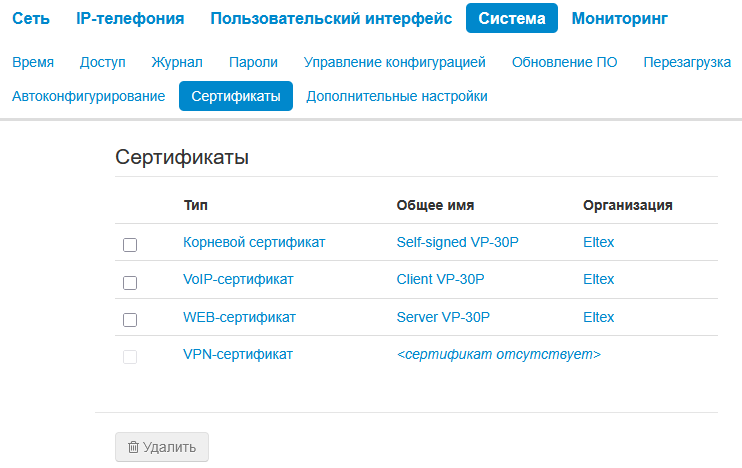
Task: Open Автоконфигурирование settings
Action: coord(89,97)
